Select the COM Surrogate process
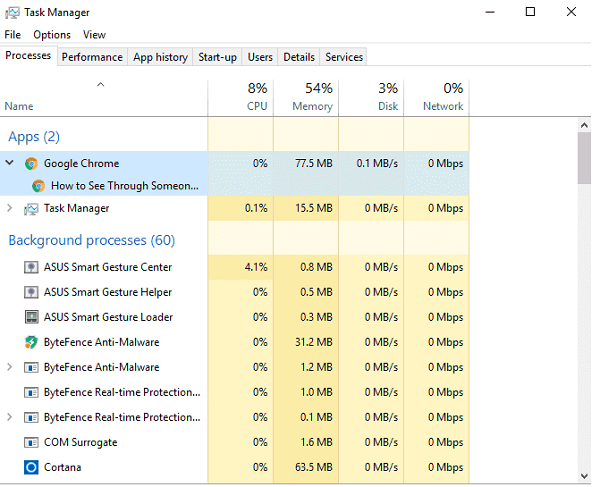 [x=81, y=443]
